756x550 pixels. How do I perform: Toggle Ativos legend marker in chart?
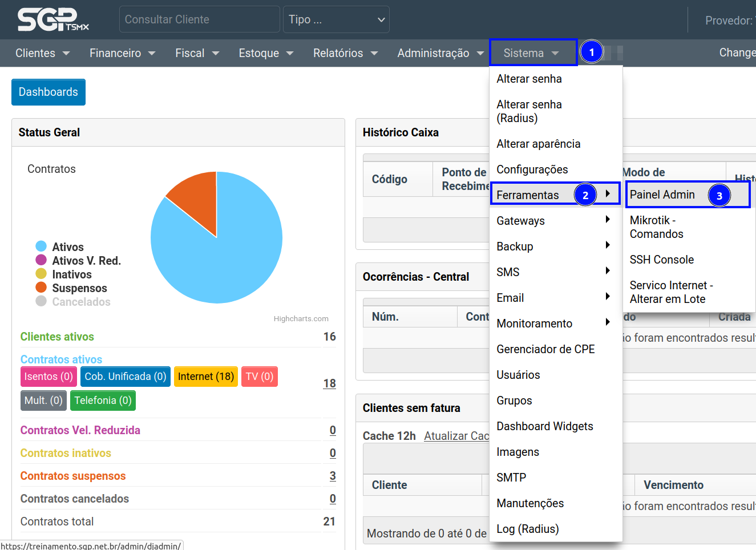coord(41,246)
